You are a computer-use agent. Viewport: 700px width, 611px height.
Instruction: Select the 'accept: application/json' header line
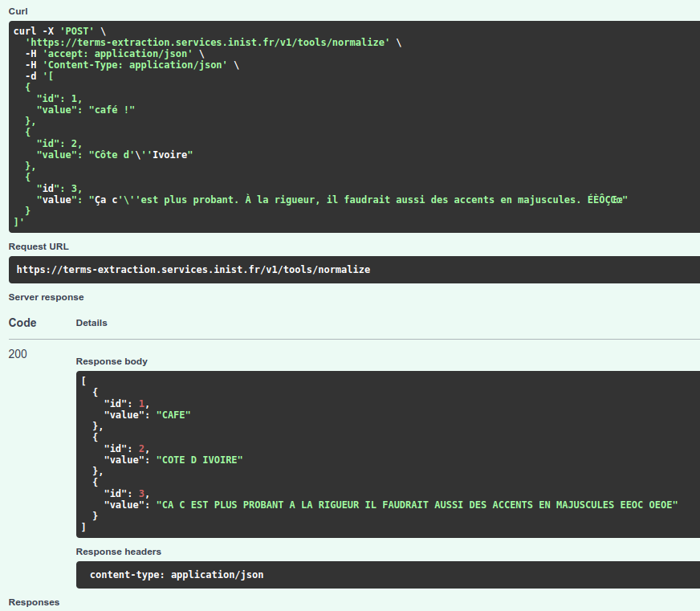112,53
